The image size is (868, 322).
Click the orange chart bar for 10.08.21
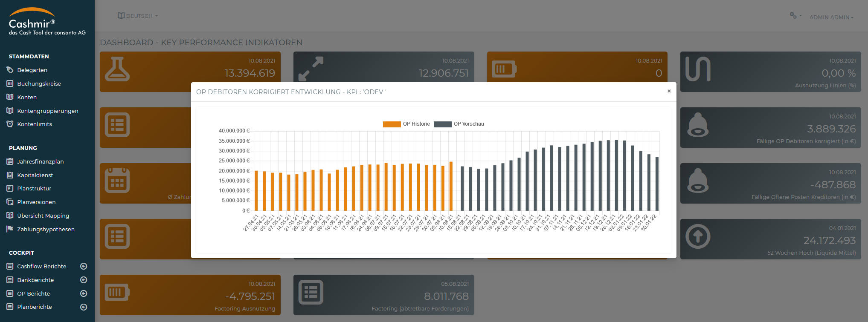tap(451, 186)
